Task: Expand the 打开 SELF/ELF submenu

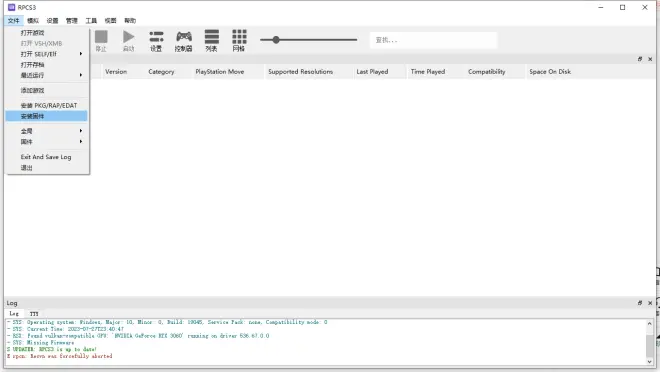Action: [x=46, y=54]
